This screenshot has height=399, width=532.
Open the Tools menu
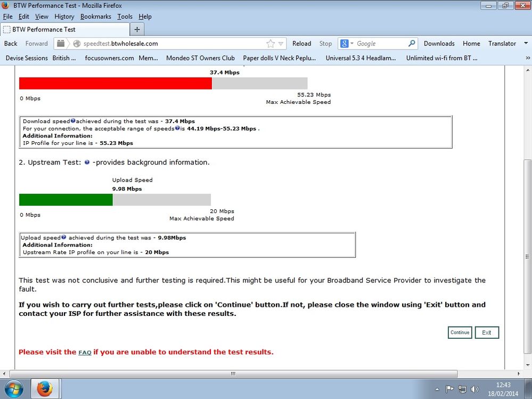click(x=125, y=17)
